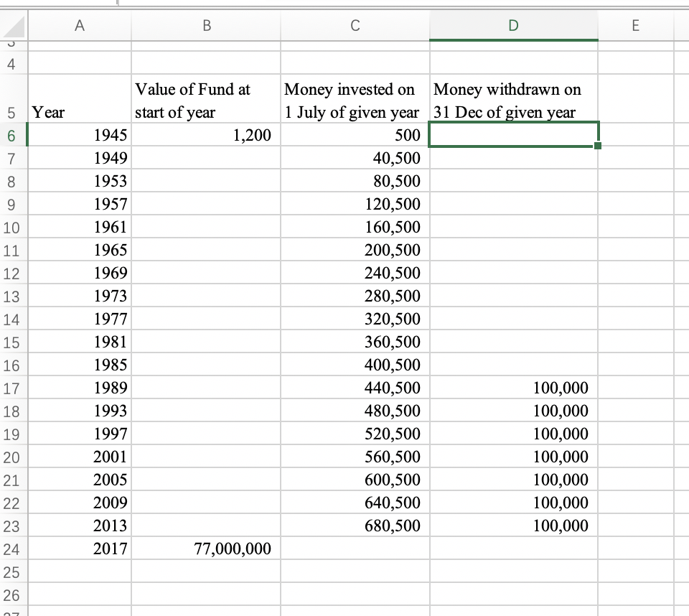Select the cell containing 77,000,000

click(x=206, y=549)
